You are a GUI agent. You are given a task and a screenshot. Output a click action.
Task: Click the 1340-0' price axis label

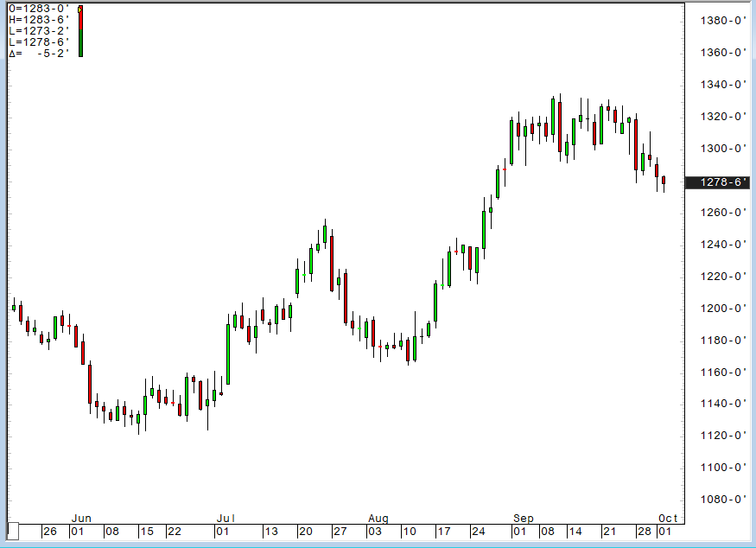[x=722, y=85]
